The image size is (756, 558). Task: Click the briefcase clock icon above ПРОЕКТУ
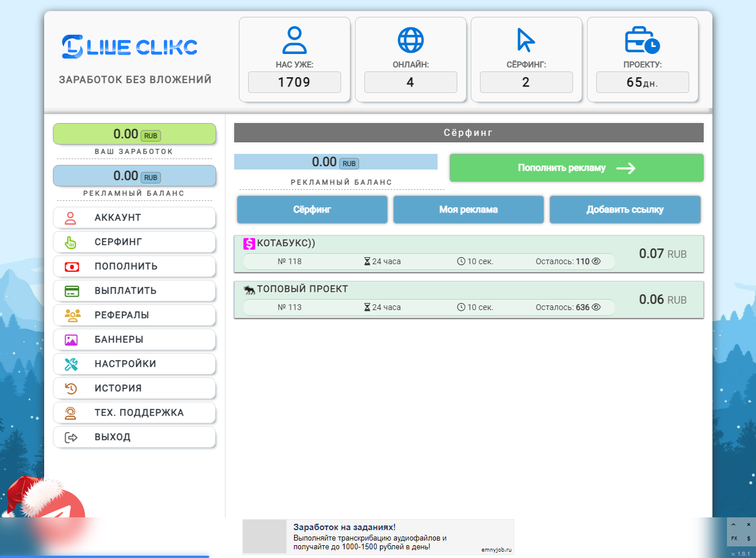(642, 40)
